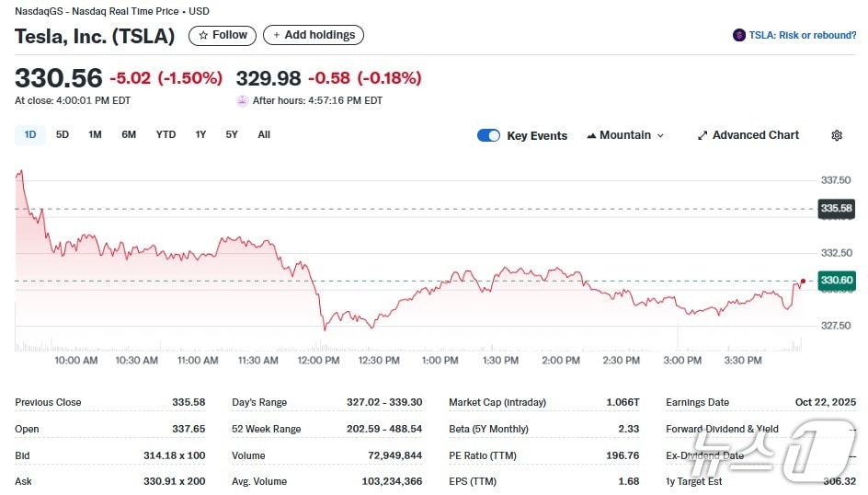Click the after hours moon icon
This screenshot has width=868, height=495.
pyautogui.click(x=242, y=100)
